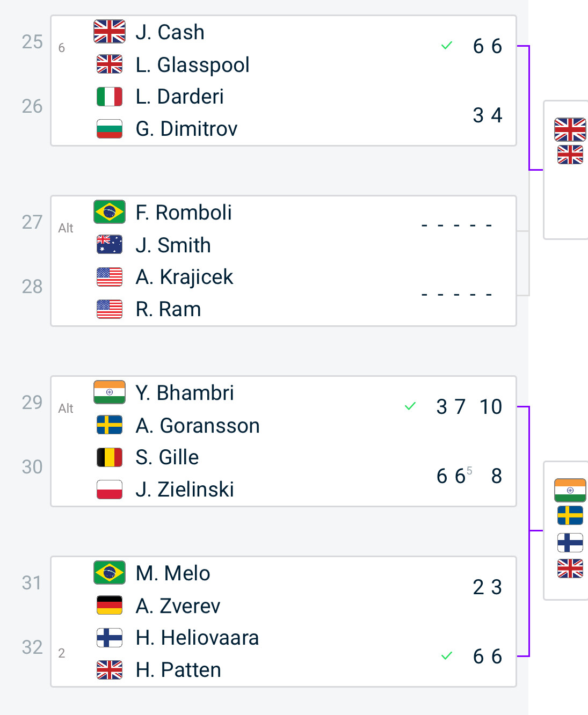The image size is (588, 715).
Task: Click the Polish flag beside J. Zielinski
Action: click(110, 490)
